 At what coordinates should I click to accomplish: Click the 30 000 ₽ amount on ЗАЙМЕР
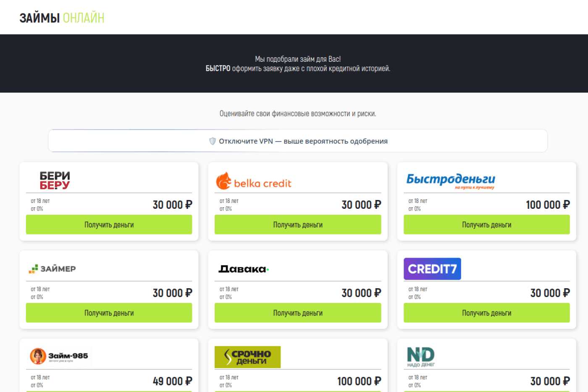172,293
